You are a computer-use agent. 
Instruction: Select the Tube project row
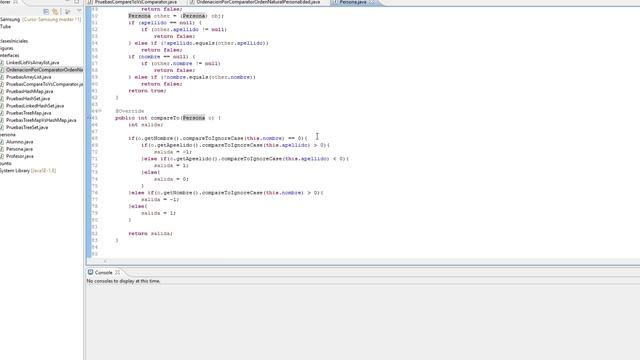(5, 27)
